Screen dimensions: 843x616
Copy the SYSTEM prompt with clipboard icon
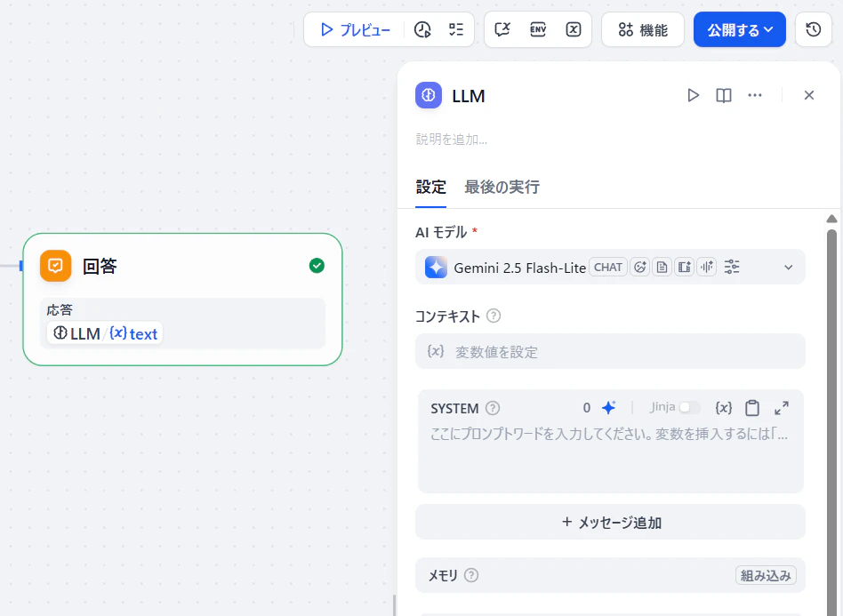point(752,408)
